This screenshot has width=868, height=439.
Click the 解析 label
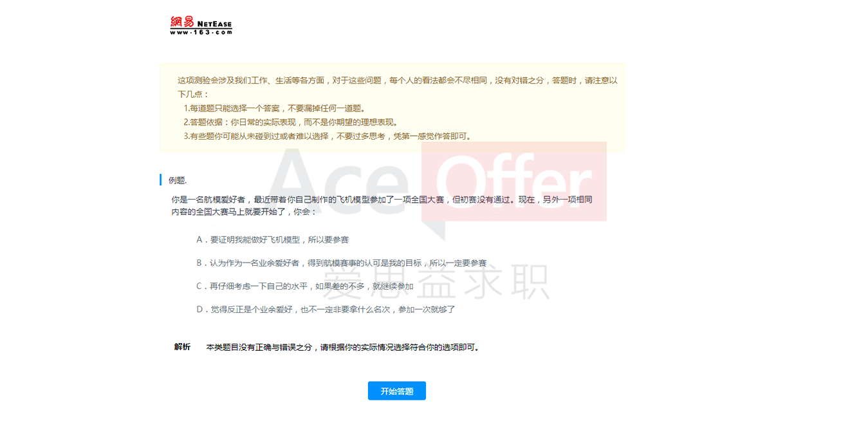pyautogui.click(x=182, y=347)
